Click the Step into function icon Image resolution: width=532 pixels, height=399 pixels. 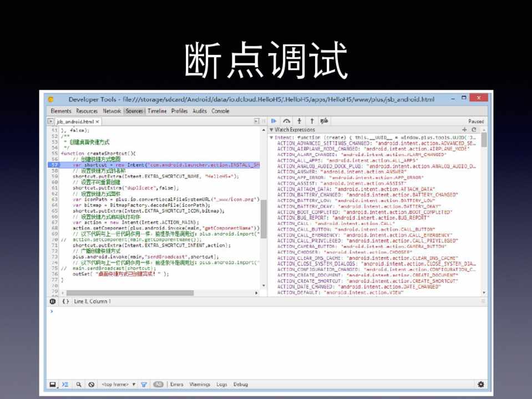(x=299, y=121)
